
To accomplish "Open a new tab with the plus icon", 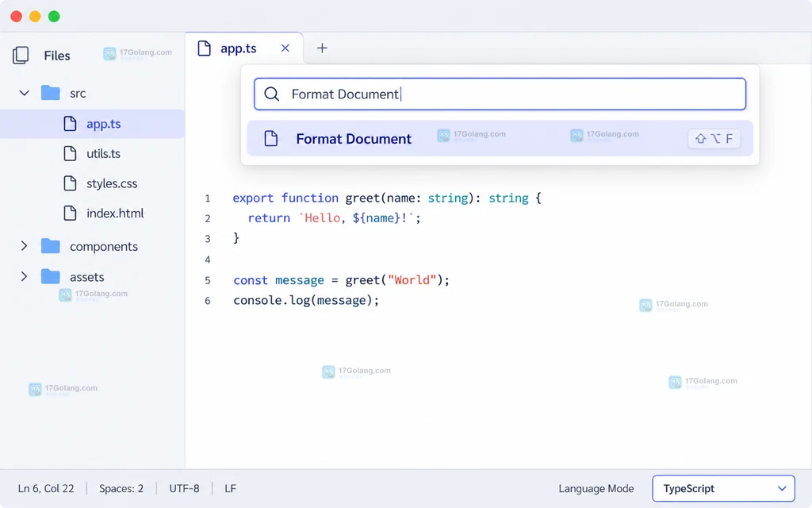I will (x=322, y=48).
